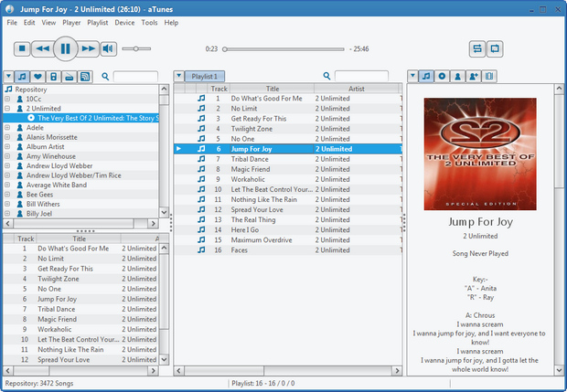The width and height of the screenshot is (567, 392).
Task: Select Workaholic in the navigator table
Action: click(x=81, y=329)
